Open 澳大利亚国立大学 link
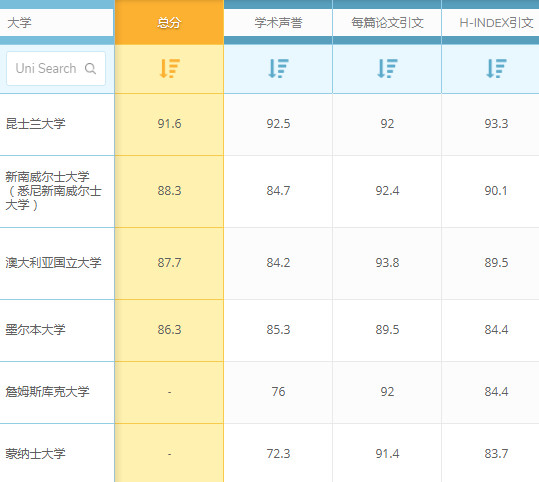 pyautogui.click(x=53, y=263)
